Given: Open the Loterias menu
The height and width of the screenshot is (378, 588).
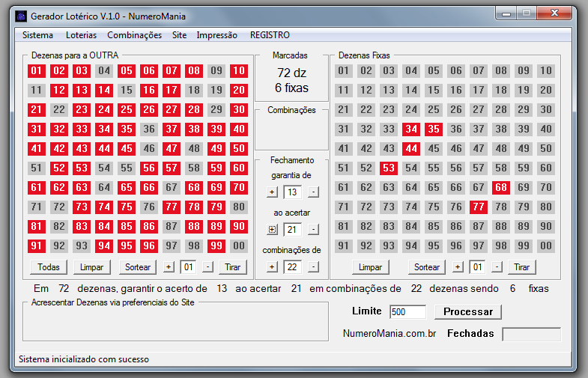Looking at the screenshot, I should pos(81,35).
